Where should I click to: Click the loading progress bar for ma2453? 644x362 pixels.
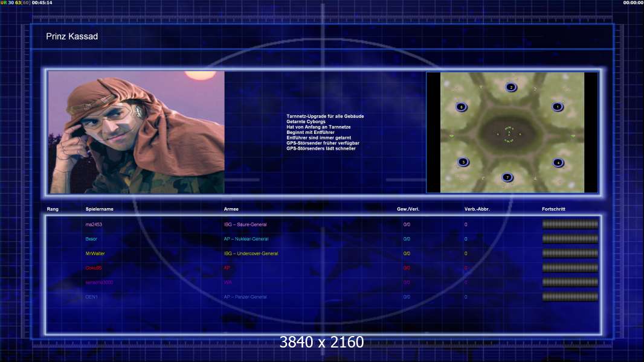click(570, 224)
